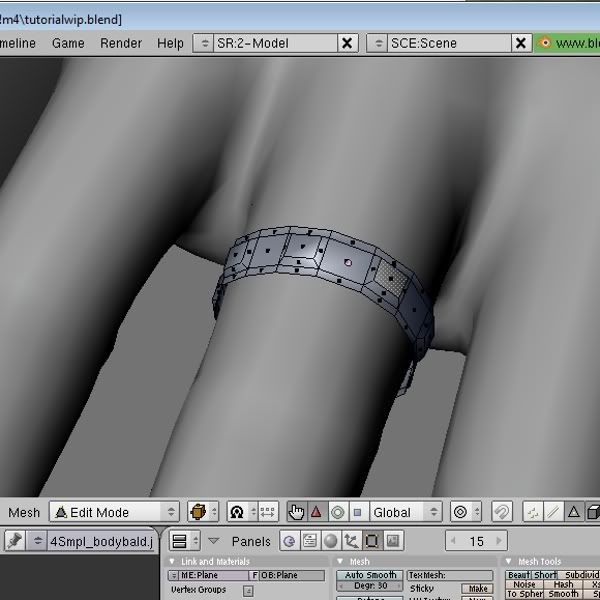Viewport: 600px width, 600px height.
Task: Open the Scene context icon
Action: 393,541
